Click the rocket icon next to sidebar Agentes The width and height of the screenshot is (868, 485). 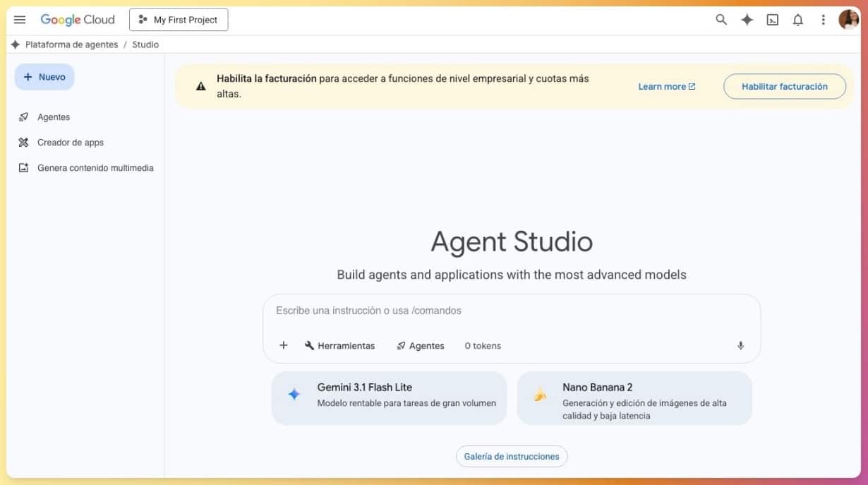[23, 117]
